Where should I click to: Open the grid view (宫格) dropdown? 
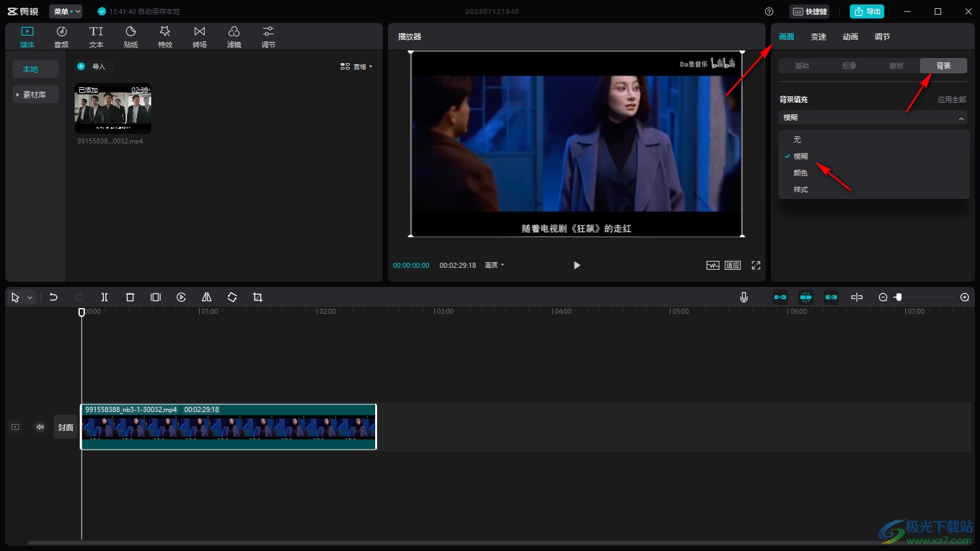point(357,66)
